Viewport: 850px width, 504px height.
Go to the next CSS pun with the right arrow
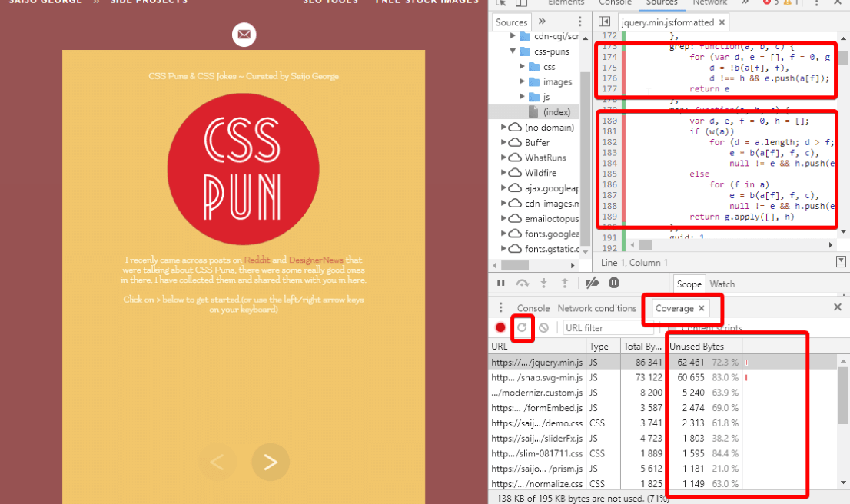click(x=271, y=462)
